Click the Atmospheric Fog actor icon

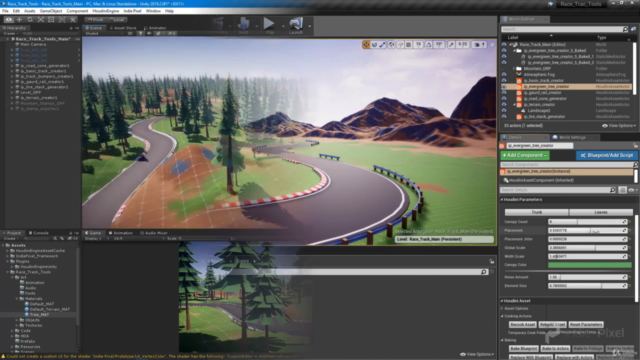coord(519,74)
